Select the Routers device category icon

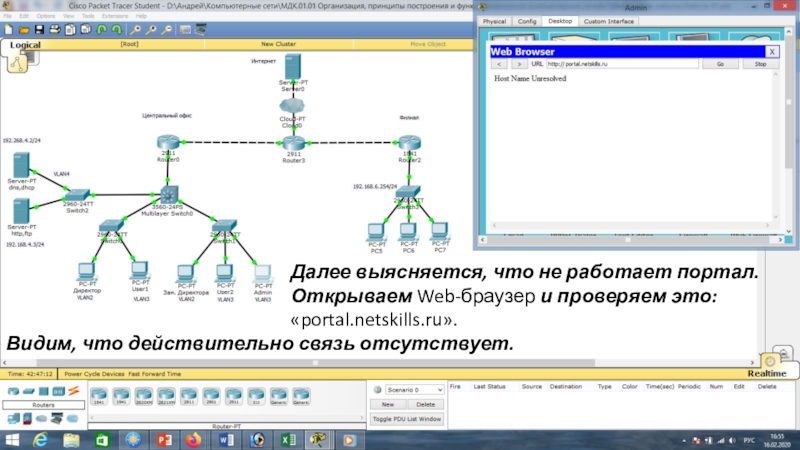pyautogui.click(x=13, y=391)
